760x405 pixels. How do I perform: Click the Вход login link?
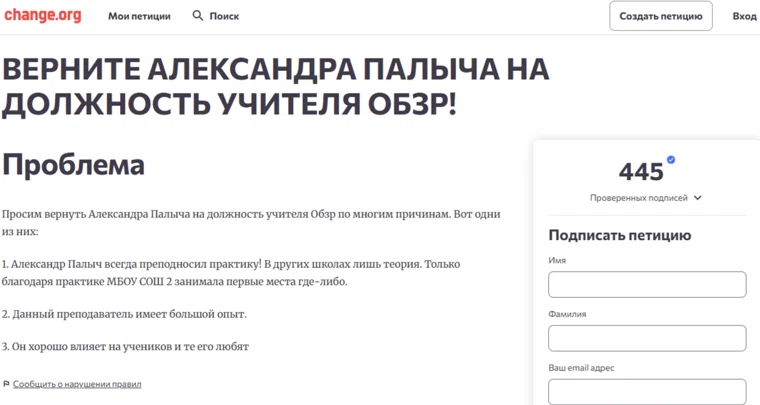[x=744, y=16]
